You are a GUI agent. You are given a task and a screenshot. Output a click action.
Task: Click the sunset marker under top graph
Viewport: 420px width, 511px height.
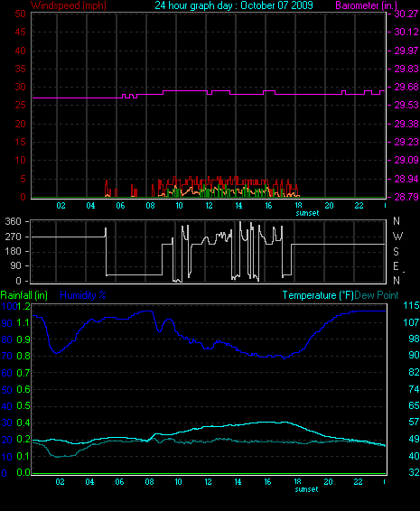(x=307, y=213)
